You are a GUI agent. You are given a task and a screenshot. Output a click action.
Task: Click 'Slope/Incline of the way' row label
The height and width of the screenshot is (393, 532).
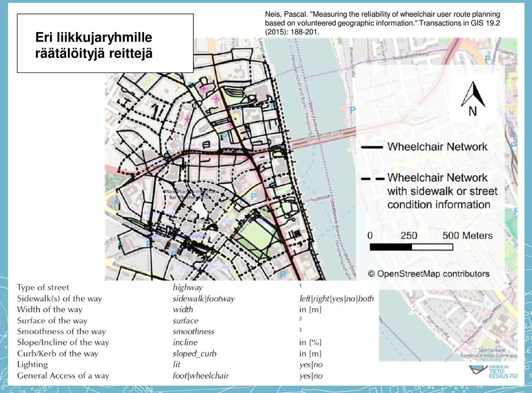[63, 342]
